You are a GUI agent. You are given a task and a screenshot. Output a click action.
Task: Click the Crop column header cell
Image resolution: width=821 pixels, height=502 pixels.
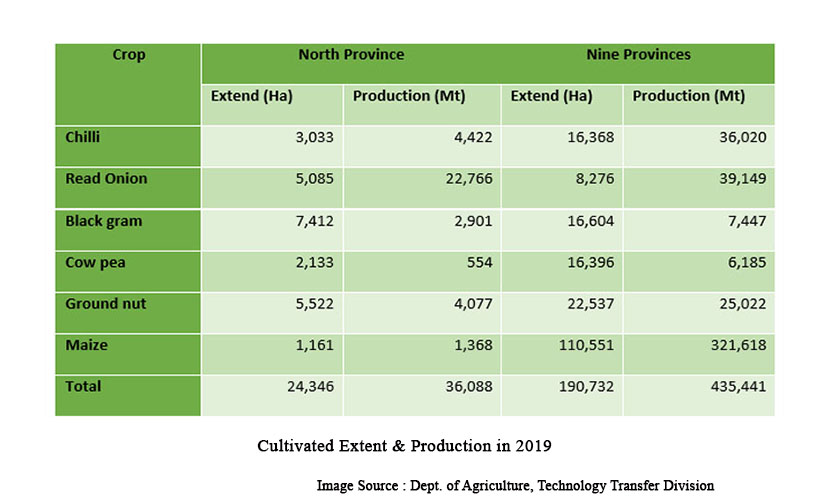tap(128, 55)
